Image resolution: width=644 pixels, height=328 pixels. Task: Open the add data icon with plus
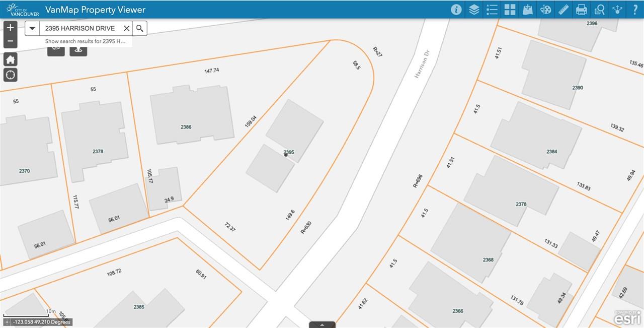528,10
